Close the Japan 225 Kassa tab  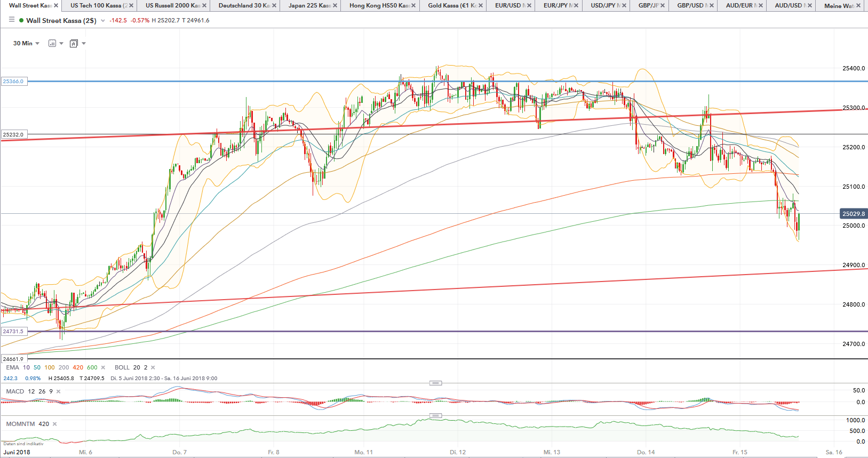pos(335,5)
